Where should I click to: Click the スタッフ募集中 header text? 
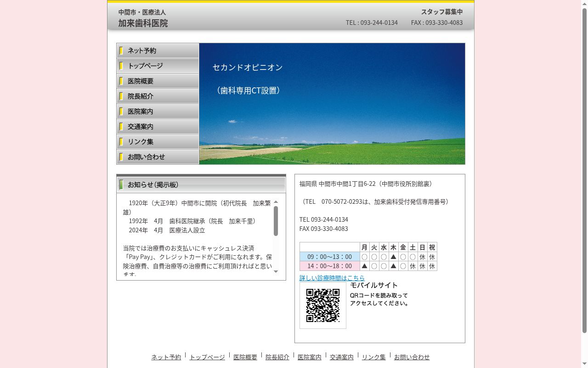click(x=442, y=12)
